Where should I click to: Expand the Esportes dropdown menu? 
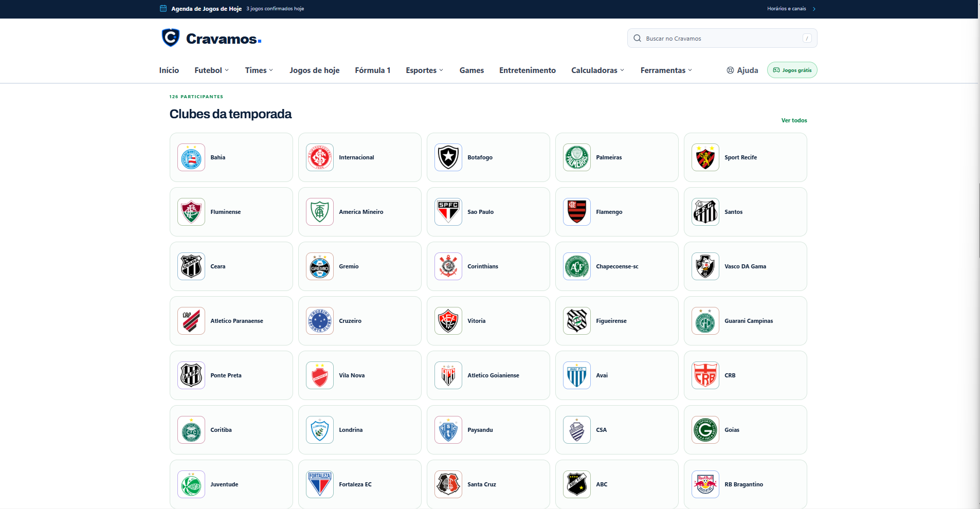[425, 70]
